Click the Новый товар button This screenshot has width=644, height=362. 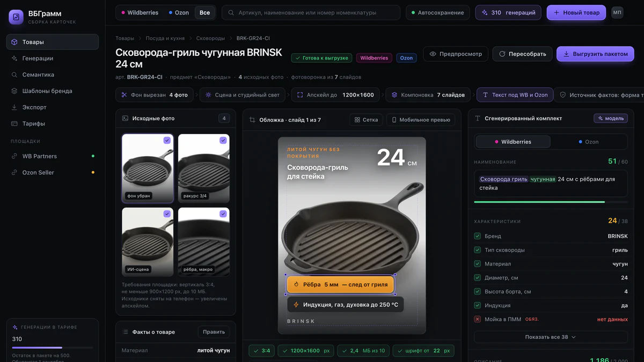tap(576, 12)
